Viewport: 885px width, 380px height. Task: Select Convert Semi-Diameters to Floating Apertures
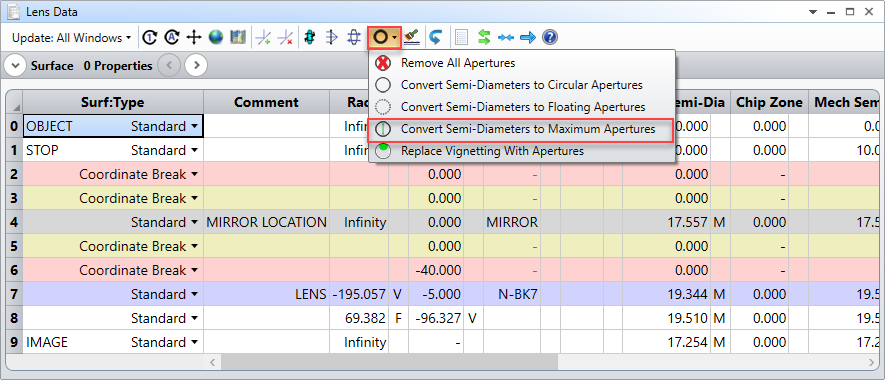tap(522, 107)
